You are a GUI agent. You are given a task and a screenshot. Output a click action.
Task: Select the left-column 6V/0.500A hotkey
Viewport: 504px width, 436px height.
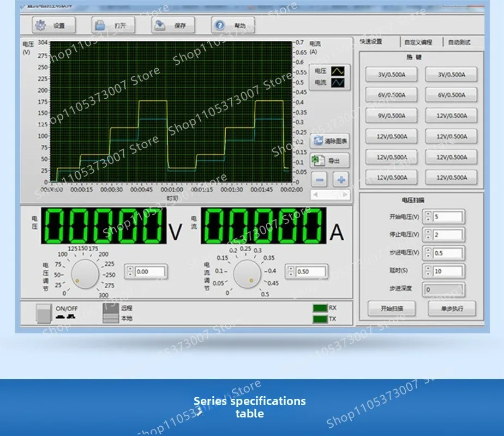(x=392, y=95)
